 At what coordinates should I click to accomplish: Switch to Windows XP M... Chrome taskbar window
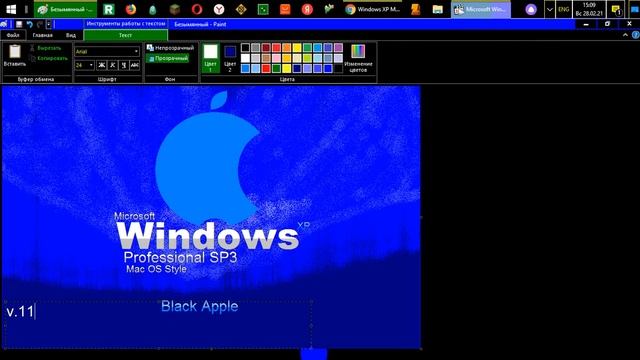pos(372,9)
